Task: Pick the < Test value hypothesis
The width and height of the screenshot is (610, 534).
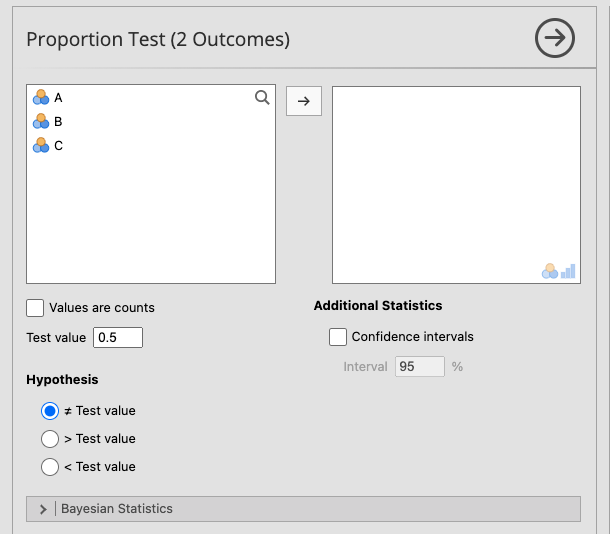Action: tap(49, 466)
